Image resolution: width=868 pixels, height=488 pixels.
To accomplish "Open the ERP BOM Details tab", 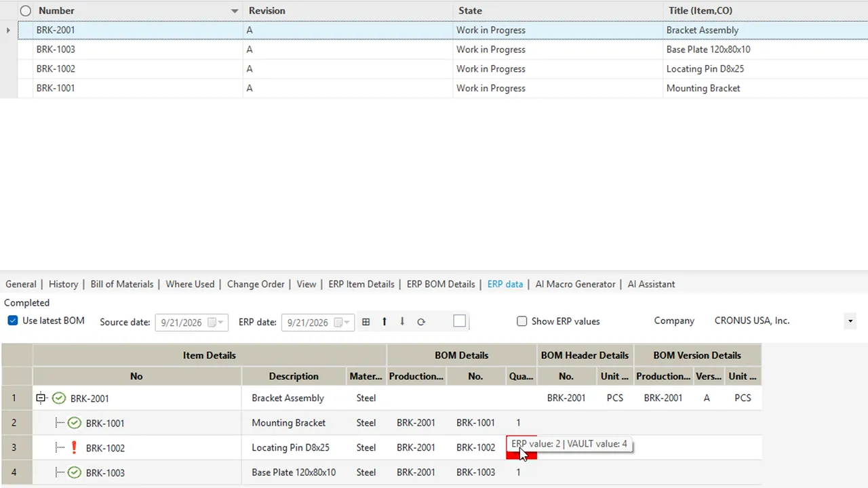I will tap(441, 284).
